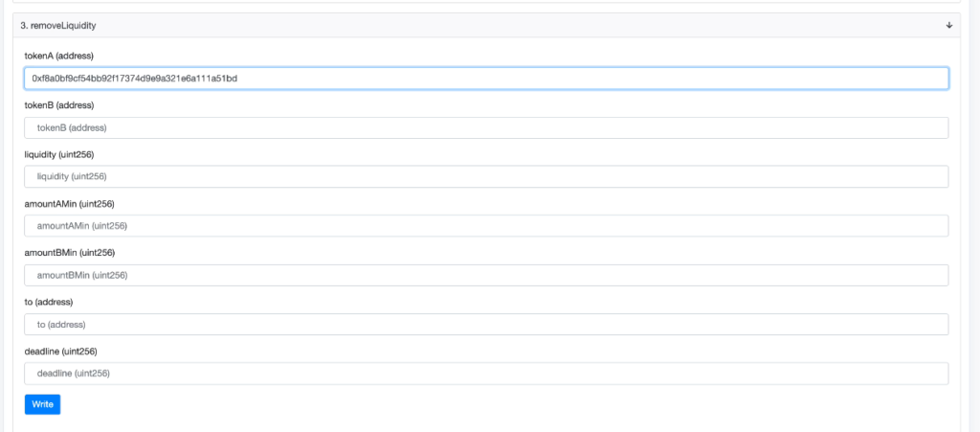The image size is (980, 432).
Task: Focus the deadline uint256 field
Action: click(486, 374)
